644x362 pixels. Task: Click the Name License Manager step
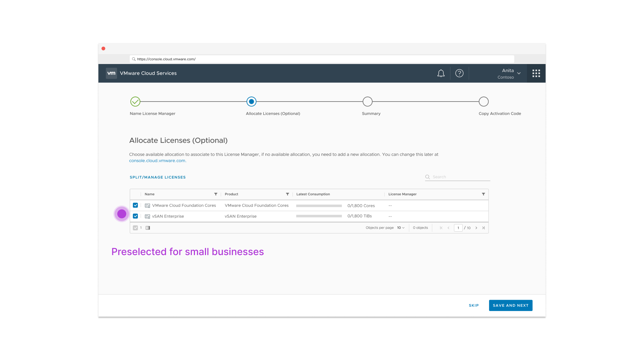click(135, 102)
